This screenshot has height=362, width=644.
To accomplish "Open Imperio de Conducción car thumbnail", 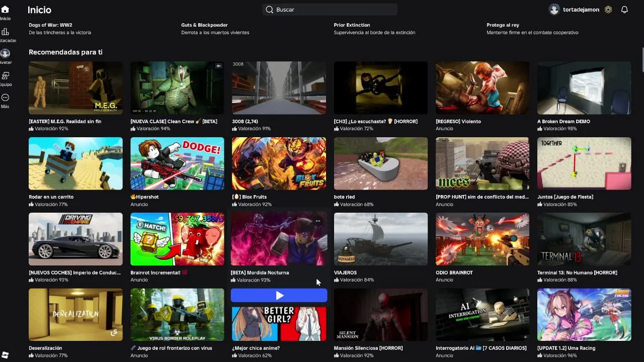I will [75, 239].
